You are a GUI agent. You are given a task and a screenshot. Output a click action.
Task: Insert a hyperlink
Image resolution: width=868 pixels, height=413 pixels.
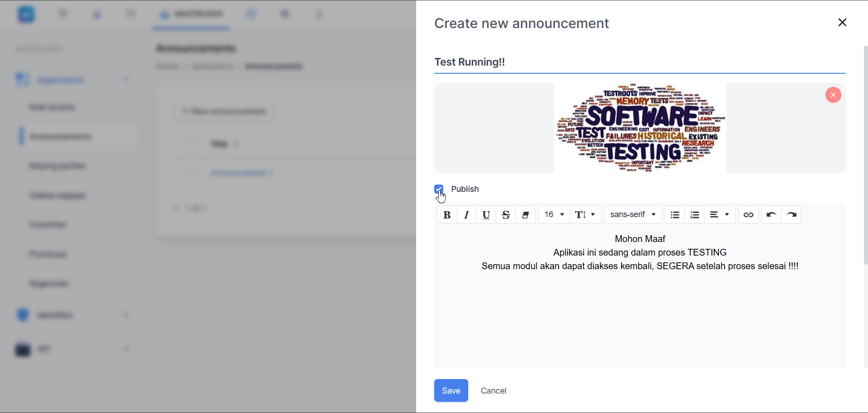749,215
